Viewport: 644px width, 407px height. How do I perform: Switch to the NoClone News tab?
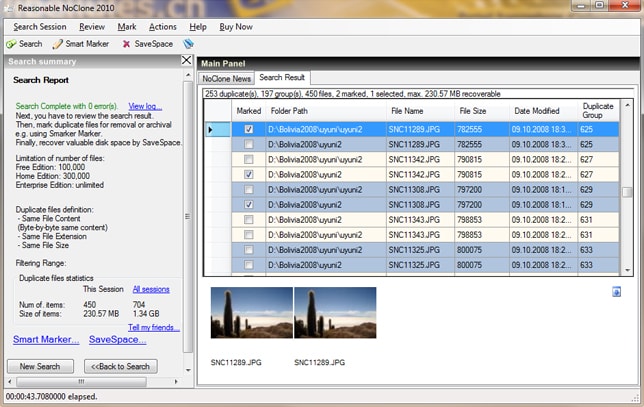coord(226,78)
